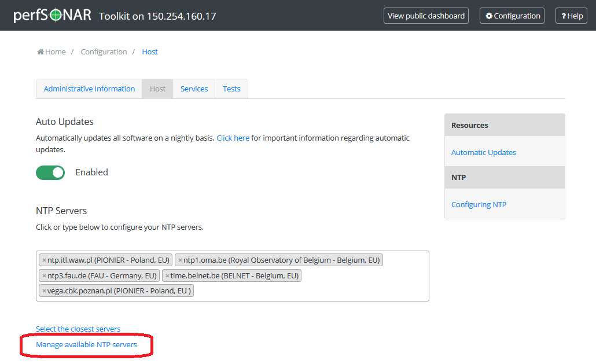Click the ntp.itl.waw.pl PIONIER tag text
The image size is (596, 364).
click(108, 260)
